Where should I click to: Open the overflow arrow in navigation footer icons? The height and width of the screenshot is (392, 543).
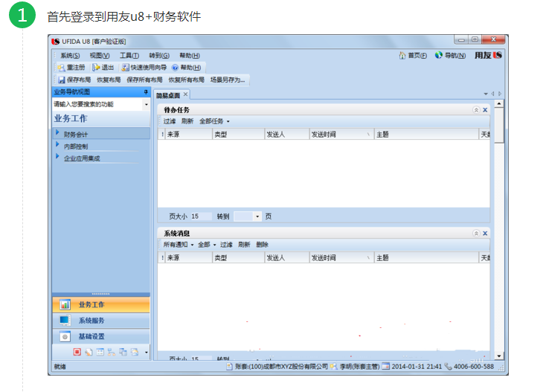146,352
